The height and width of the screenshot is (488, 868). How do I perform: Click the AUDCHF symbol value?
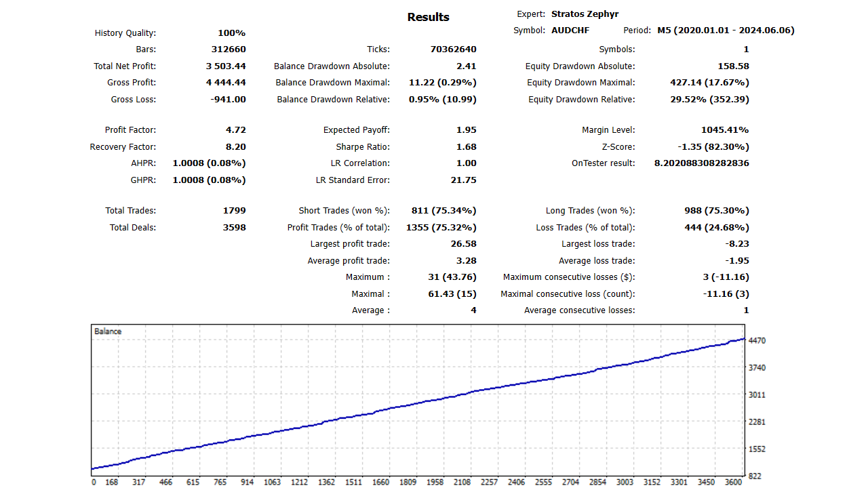coord(570,30)
